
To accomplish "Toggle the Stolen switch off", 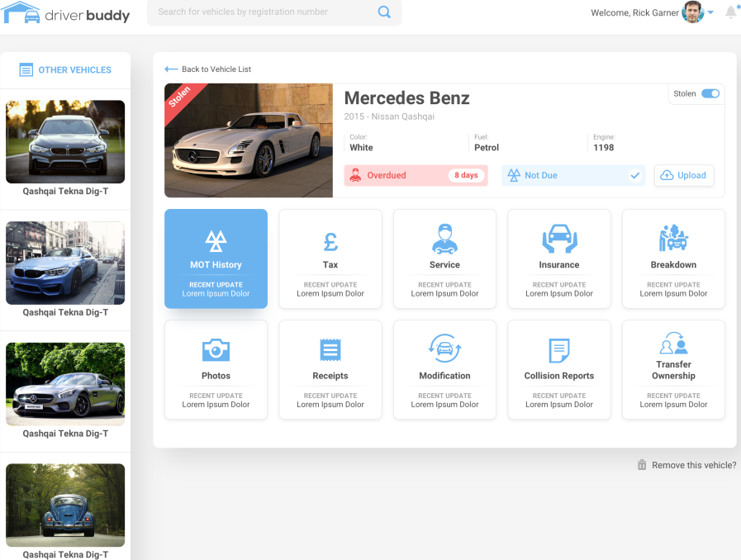I will click(x=710, y=93).
